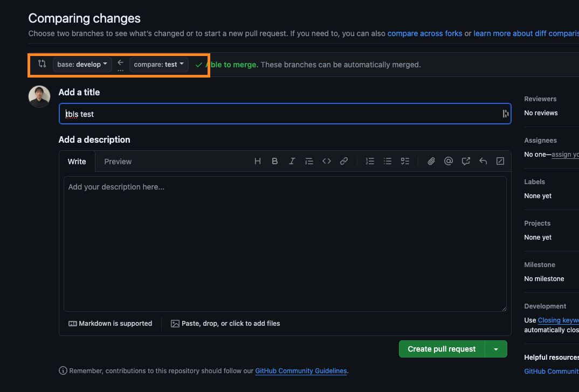Open the Assignees section
Image resolution: width=579 pixels, height=392 pixels.
tap(541, 140)
